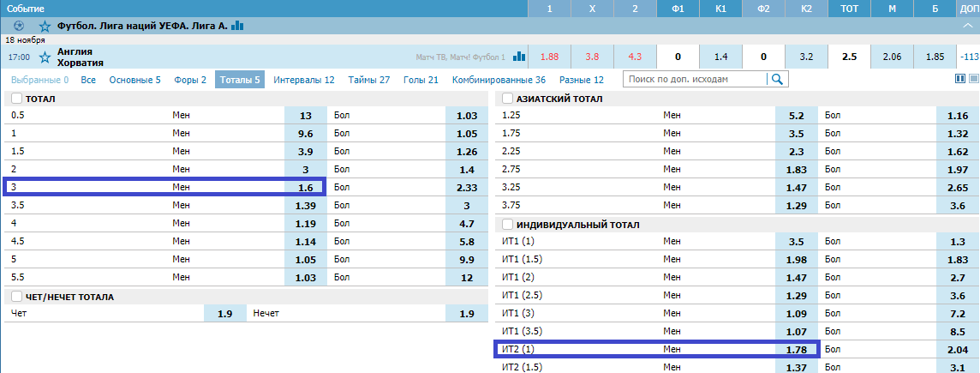
Task: Tick the ТОТАЛ checkbox
Action: tap(17, 99)
